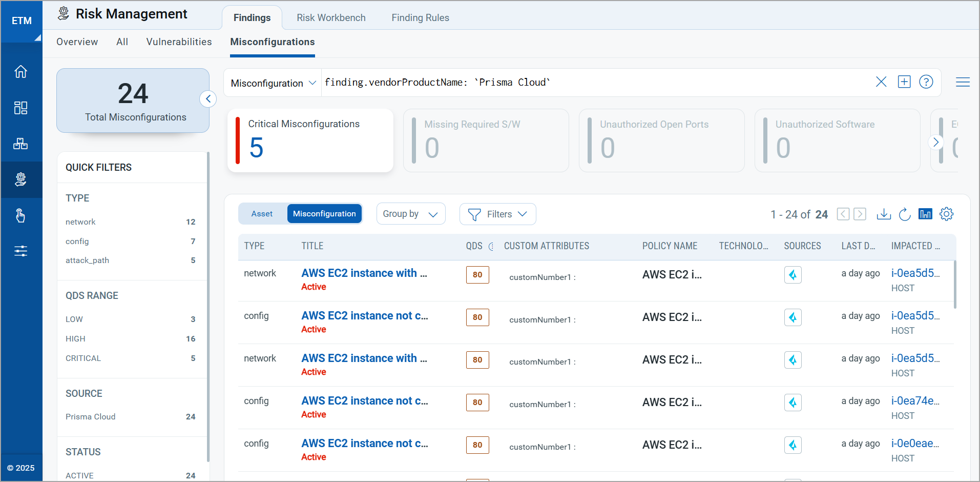
Task: Switch view toggle to Asset
Action: tap(262, 214)
